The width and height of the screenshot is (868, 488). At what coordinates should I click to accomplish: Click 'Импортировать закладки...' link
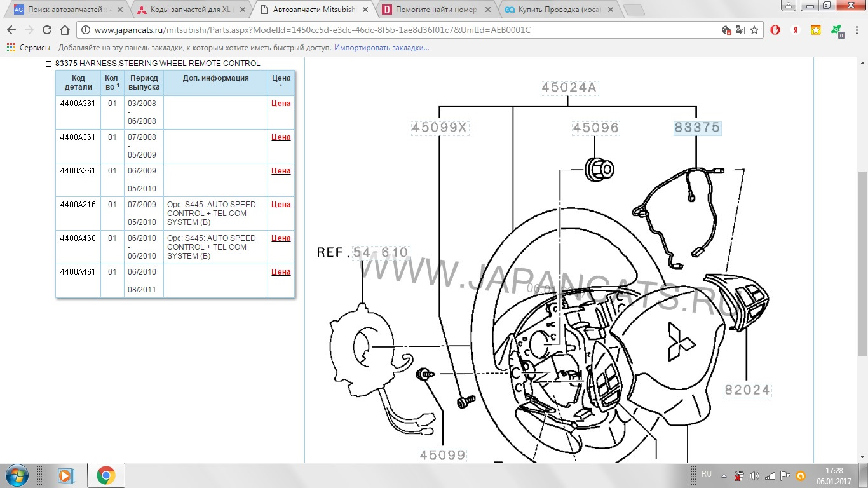click(x=381, y=48)
